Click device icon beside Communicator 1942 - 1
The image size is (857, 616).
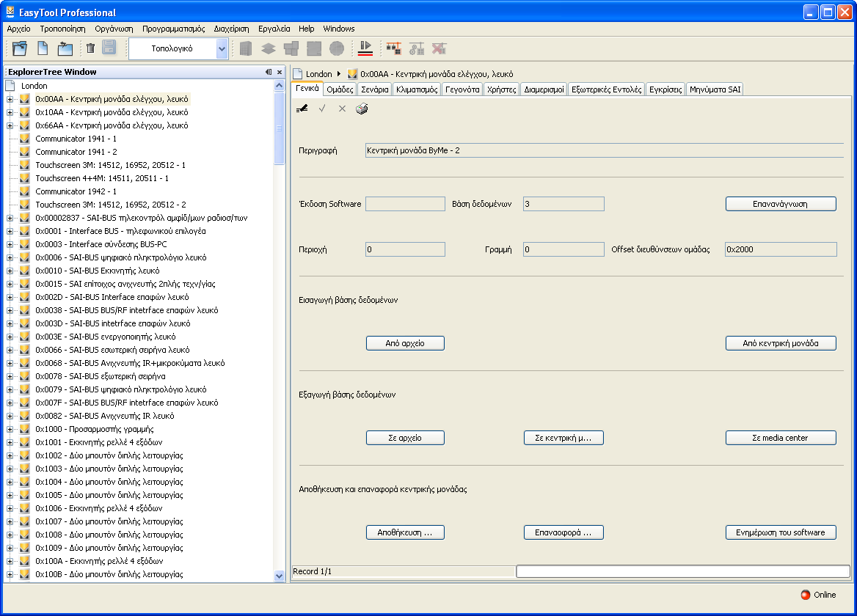click(x=25, y=191)
